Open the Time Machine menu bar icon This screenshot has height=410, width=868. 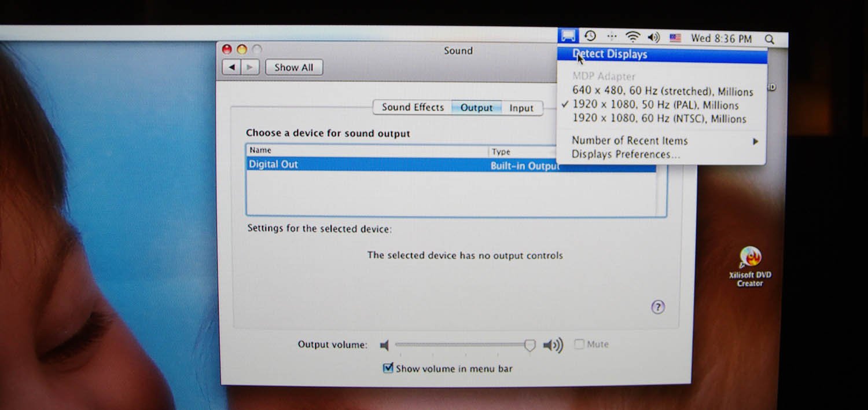590,36
